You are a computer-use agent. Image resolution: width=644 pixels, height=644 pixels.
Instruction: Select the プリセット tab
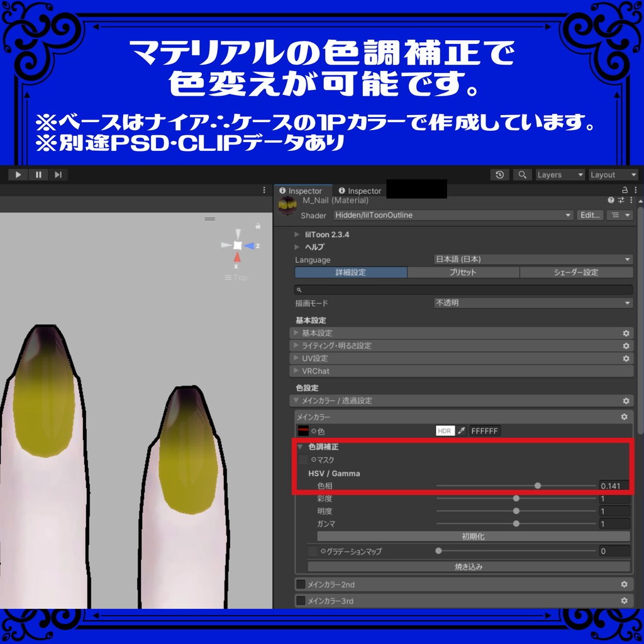464,272
